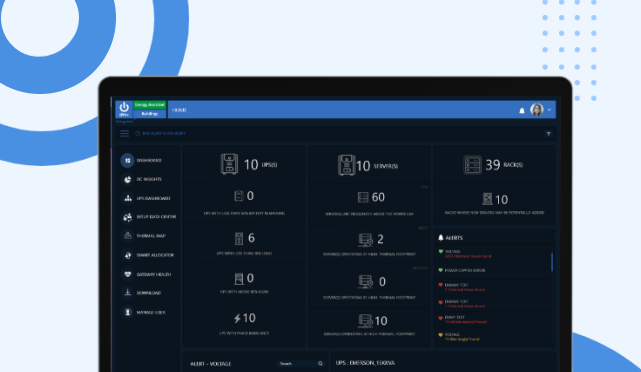Screen dimensions: 641x372
Task: Click the notification bell in header
Action: coord(522,110)
